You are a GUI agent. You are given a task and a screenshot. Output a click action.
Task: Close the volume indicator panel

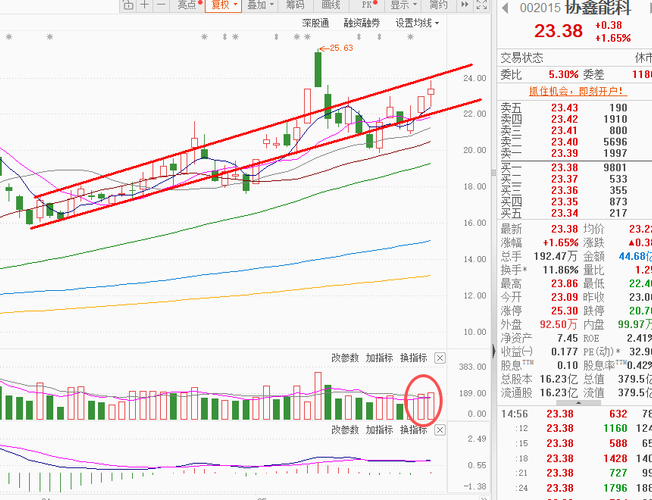[x=440, y=358]
